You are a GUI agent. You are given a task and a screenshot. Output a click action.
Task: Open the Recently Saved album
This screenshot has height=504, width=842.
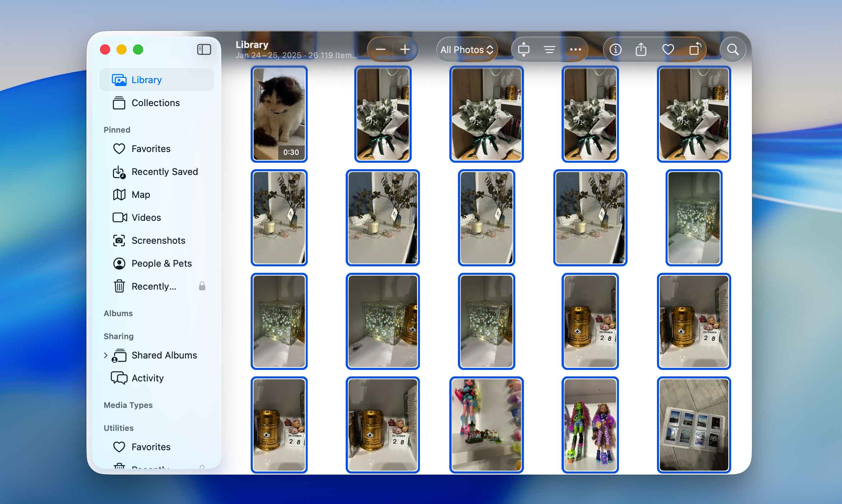pyautogui.click(x=157, y=172)
